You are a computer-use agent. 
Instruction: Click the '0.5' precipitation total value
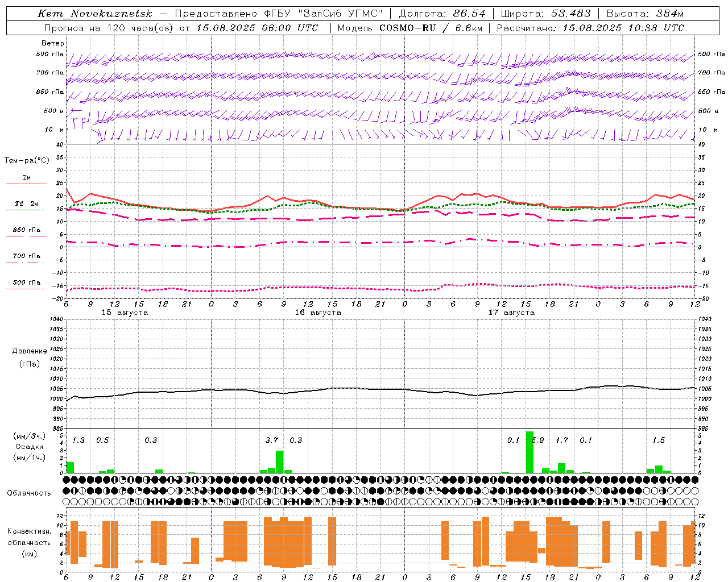pos(102,440)
